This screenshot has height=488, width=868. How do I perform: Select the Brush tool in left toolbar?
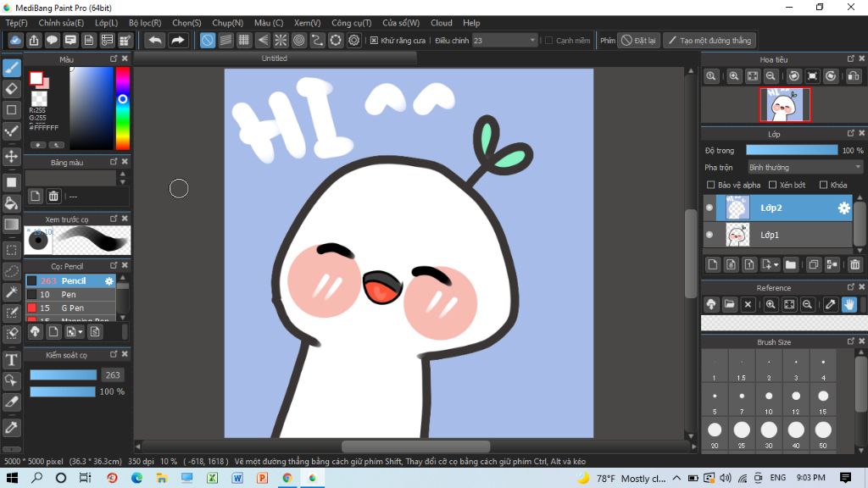pos(12,68)
